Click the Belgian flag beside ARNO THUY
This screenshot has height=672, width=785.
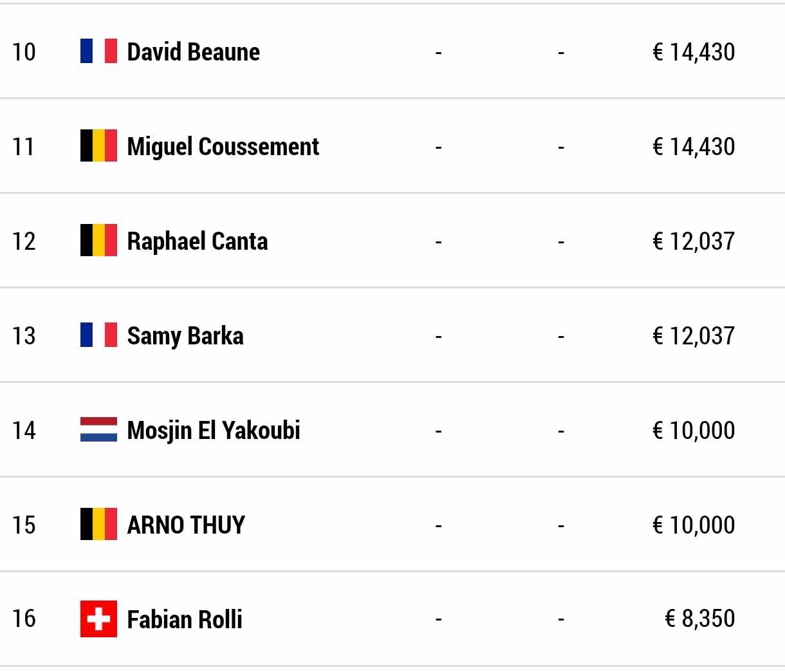[98, 524]
